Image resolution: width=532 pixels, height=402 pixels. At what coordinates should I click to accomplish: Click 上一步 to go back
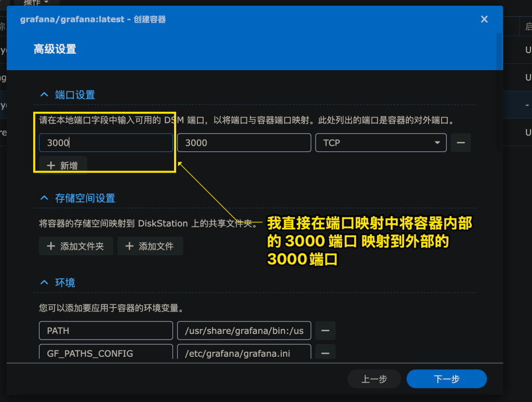coord(374,379)
